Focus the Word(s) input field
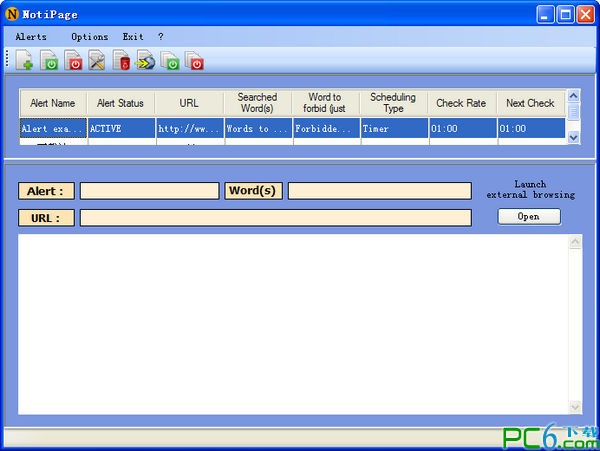The width and height of the screenshot is (600, 451). coord(380,190)
